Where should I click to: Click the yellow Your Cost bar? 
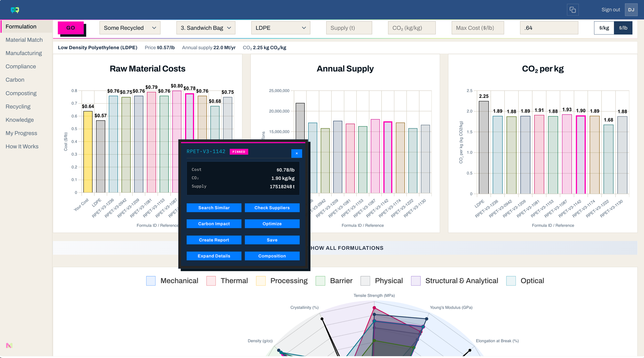[x=88, y=152]
